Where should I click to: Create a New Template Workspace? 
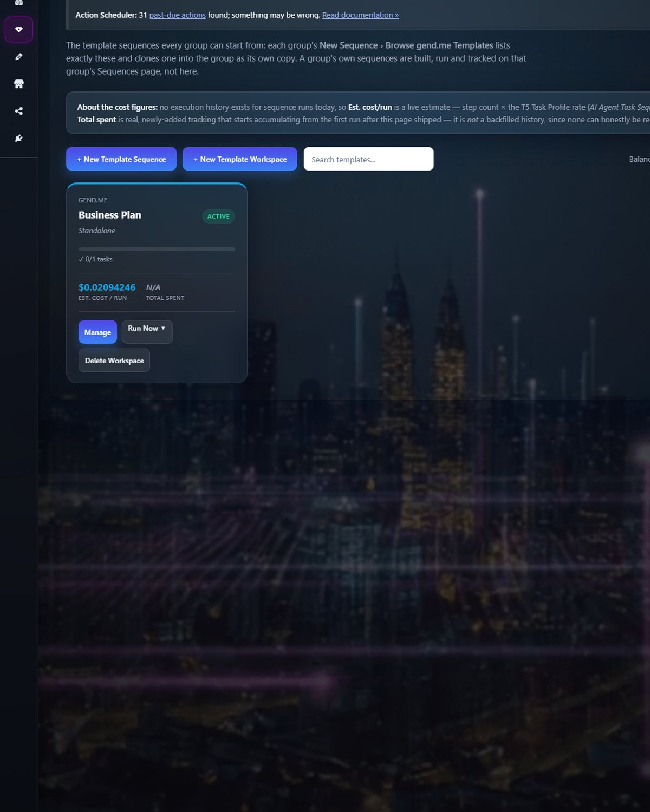tap(240, 159)
